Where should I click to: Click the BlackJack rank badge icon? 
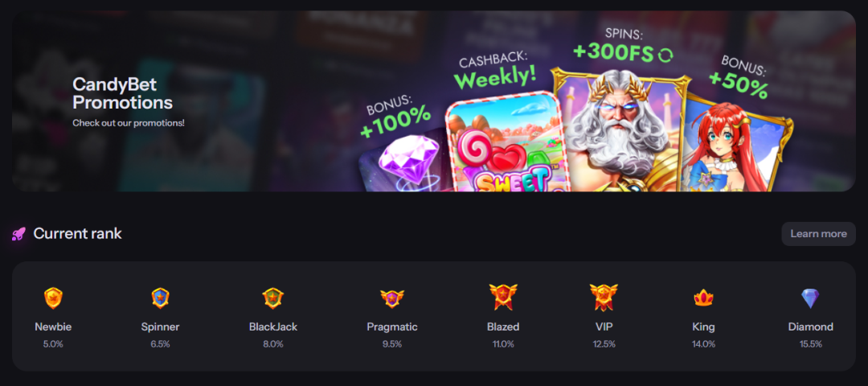tap(273, 298)
